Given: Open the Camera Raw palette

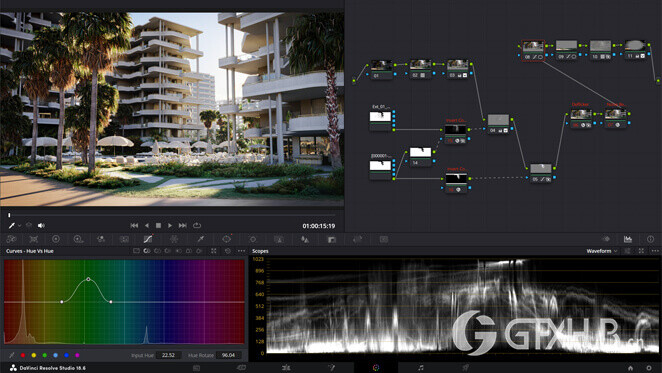Looking at the screenshot, I should pyautogui.click(x=11, y=239).
